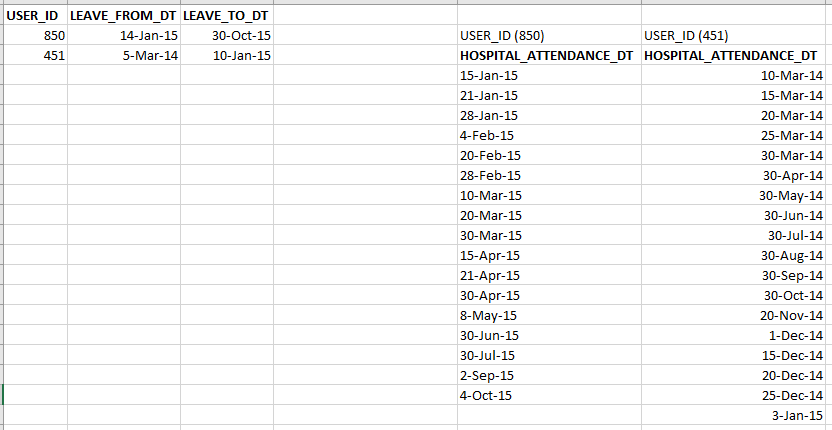
Task: Select the 30-Oct-15 leave end date cell
Action: tap(227, 36)
